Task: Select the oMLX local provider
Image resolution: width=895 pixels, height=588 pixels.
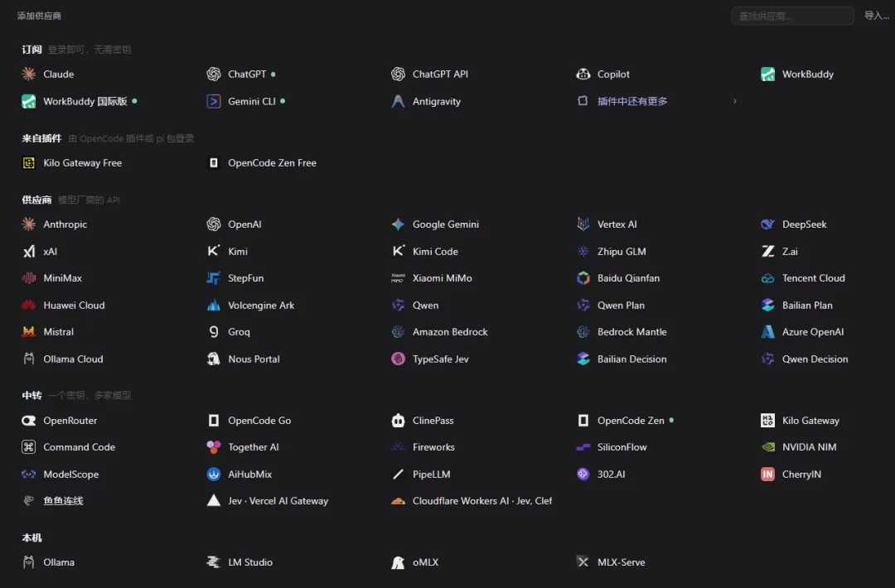Action: 415,562
